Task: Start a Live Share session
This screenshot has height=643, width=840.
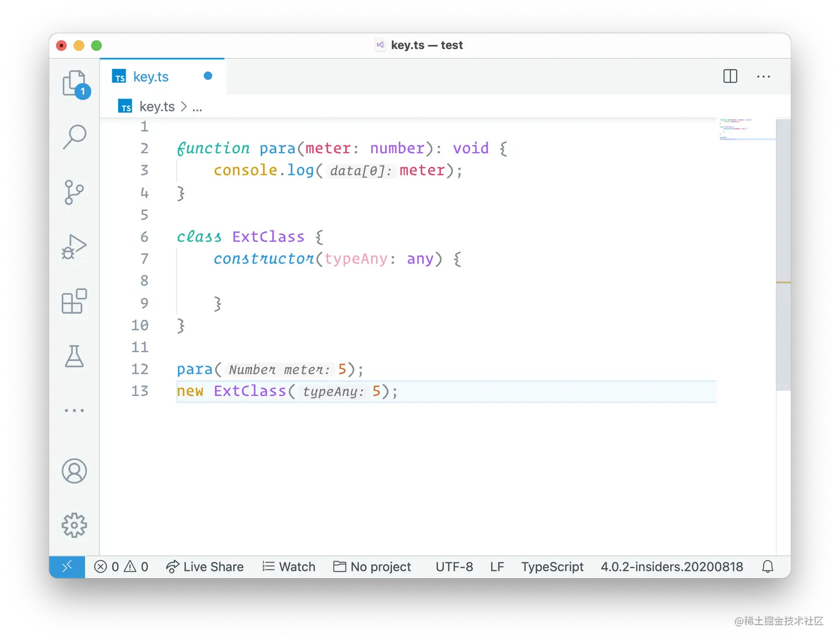Action: tap(204, 566)
